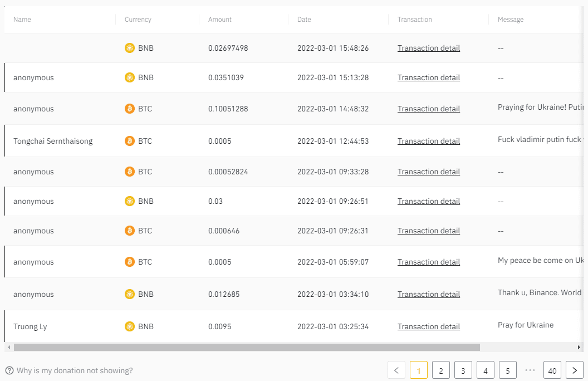Click the horizontal scrollbar thumb

pyautogui.click(x=246, y=347)
